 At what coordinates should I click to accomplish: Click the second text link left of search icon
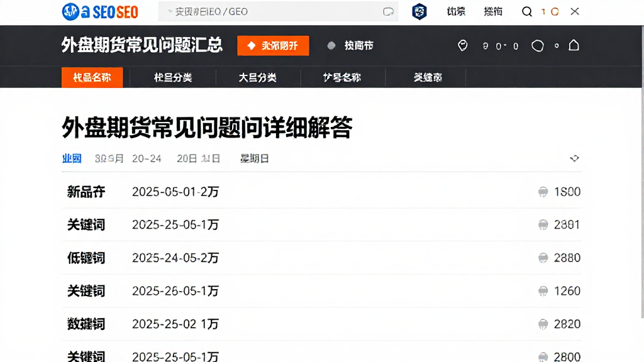(493, 11)
